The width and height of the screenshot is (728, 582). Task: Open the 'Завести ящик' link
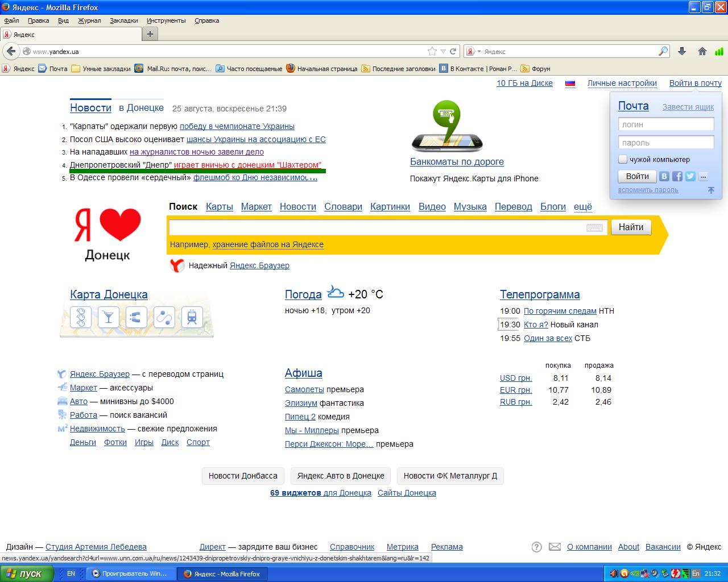coord(688,107)
